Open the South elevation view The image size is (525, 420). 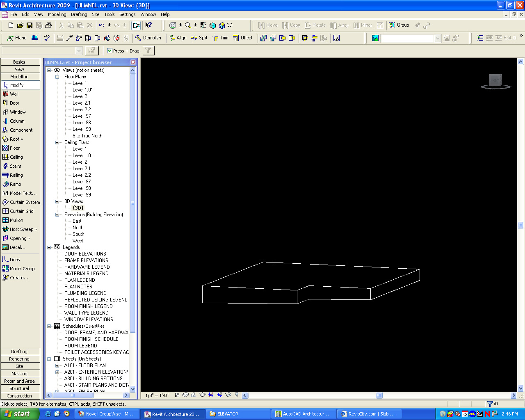[x=78, y=234]
